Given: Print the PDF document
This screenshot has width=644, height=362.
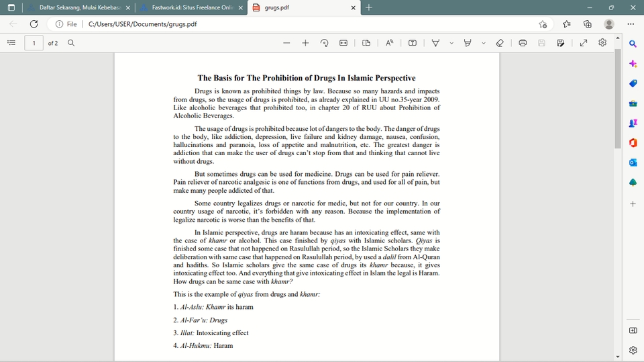Looking at the screenshot, I should pos(523,43).
